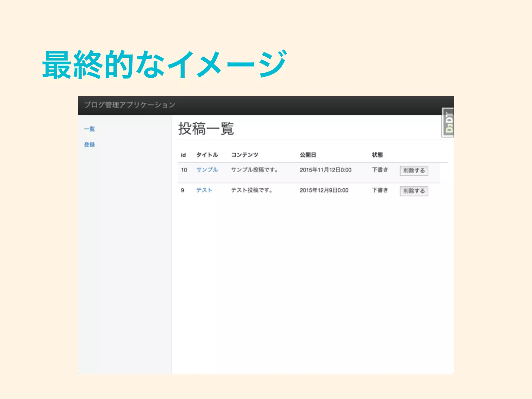This screenshot has width=532, height=399.
Task: Select the 投稿一覧 page heading
Action: coord(206,128)
